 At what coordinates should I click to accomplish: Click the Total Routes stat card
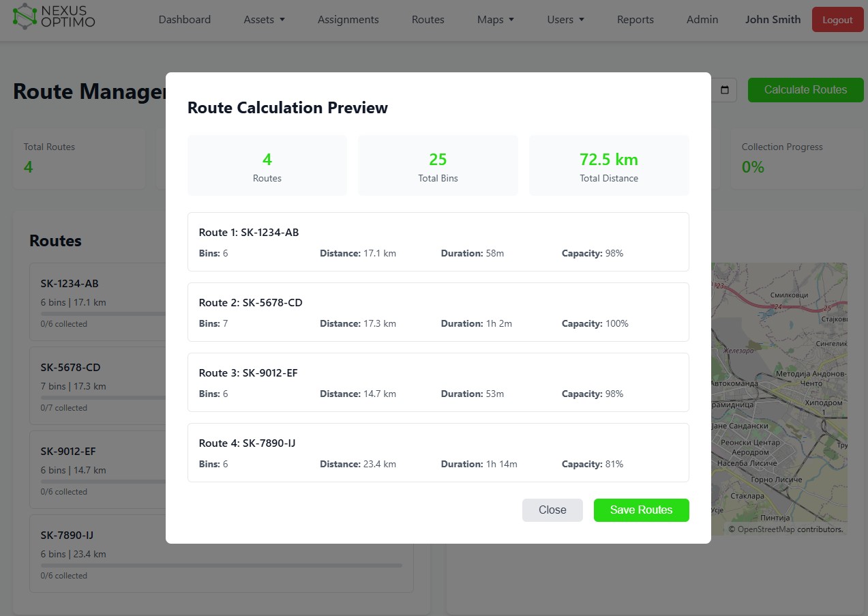point(79,159)
